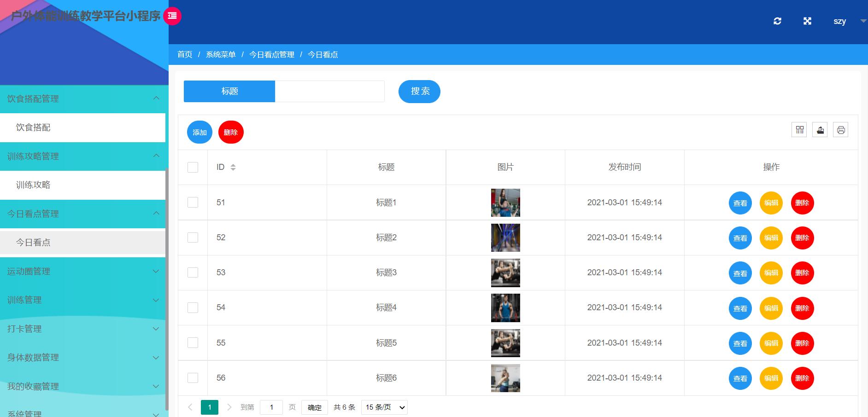This screenshot has width=868, height=417.
Task: Click the sidebar collapse icon beside the title
Action: click(x=172, y=16)
